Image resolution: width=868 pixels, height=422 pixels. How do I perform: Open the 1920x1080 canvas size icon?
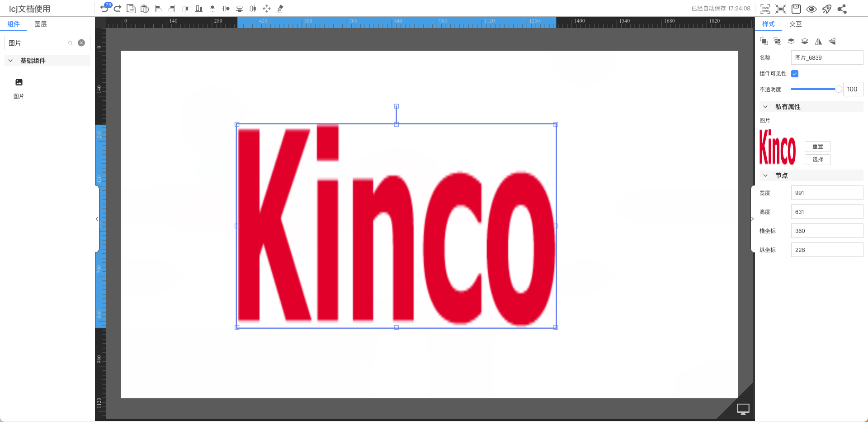[765, 9]
